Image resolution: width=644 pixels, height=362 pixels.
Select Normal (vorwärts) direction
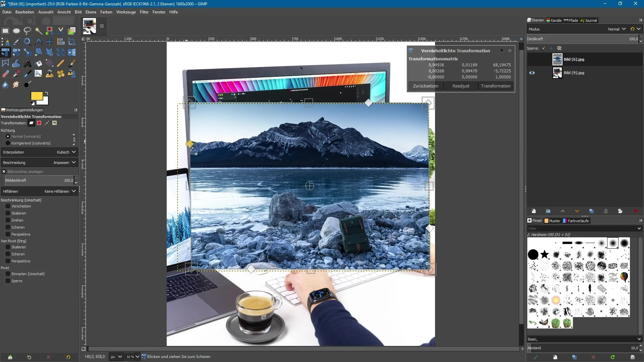tap(8, 136)
